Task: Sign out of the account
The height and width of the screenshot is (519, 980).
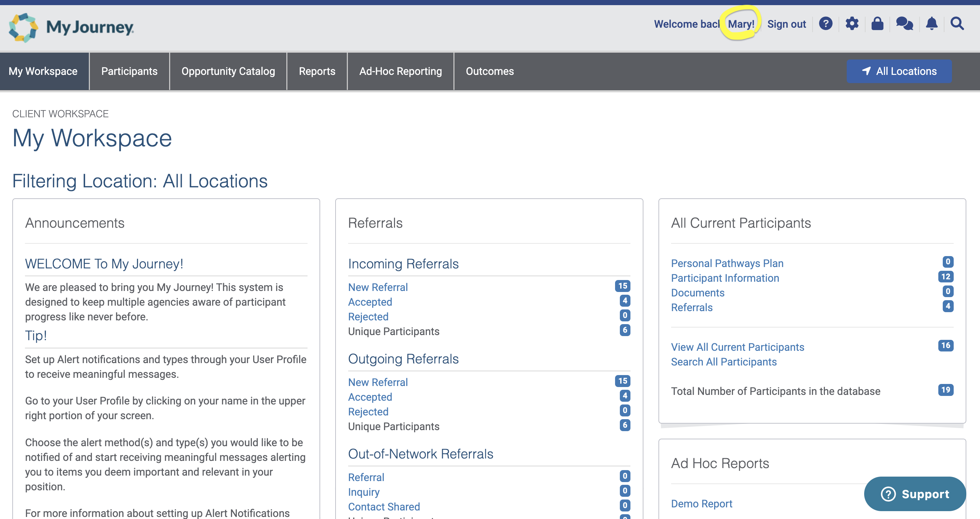Action: coord(786,24)
